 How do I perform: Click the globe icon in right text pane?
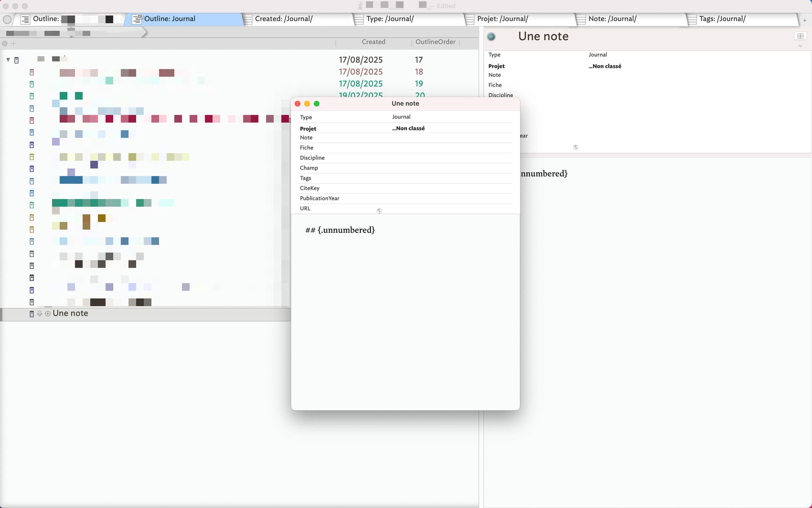tap(576, 147)
